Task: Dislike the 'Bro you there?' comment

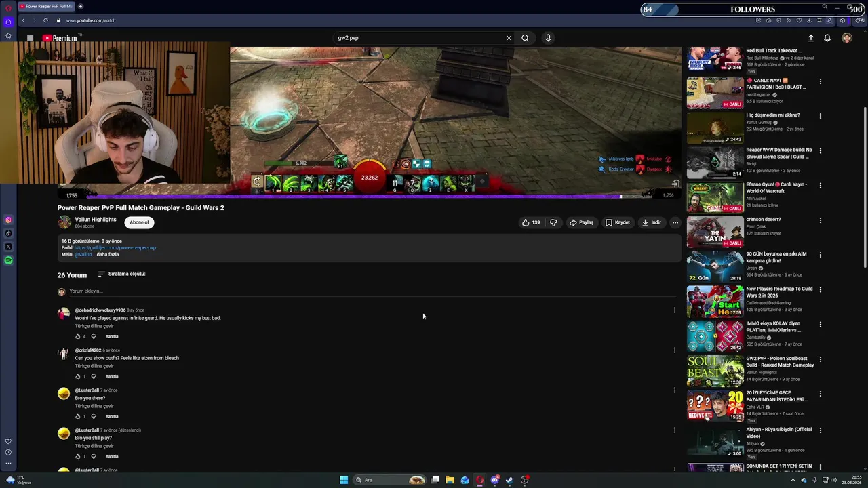Action: (94, 416)
